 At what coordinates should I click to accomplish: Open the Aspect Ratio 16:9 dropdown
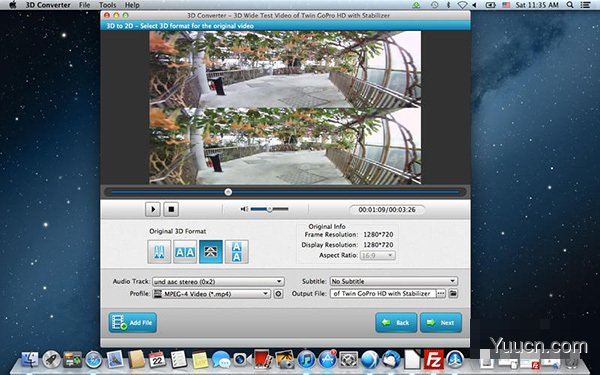(378, 255)
